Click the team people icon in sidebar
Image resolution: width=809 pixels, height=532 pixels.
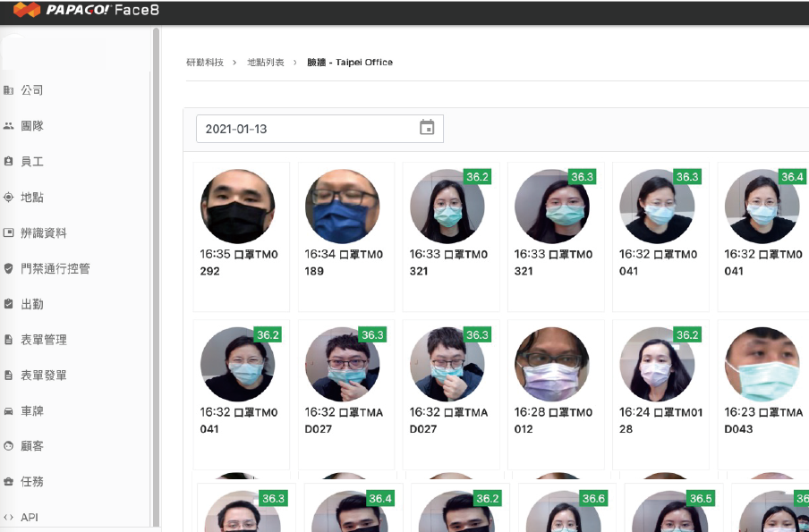pyautogui.click(x=8, y=126)
